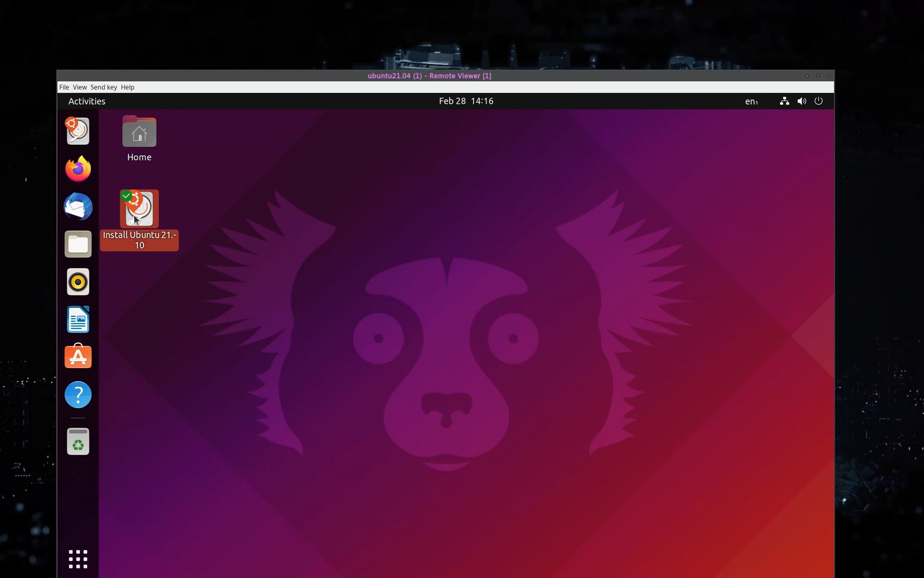Image resolution: width=924 pixels, height=578 pixels.
Task: Open the Help menu in Remote Viewer
Action: click(x=127, y=87)
